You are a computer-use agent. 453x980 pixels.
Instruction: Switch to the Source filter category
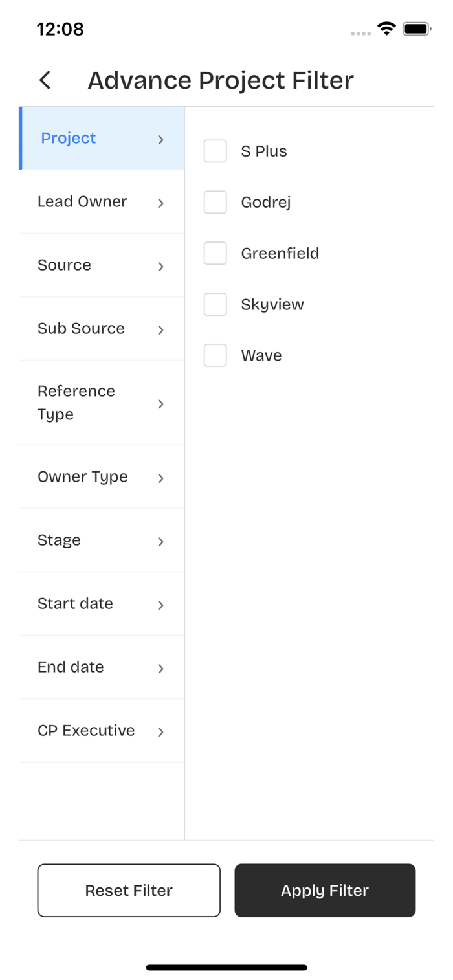[102, 265]
